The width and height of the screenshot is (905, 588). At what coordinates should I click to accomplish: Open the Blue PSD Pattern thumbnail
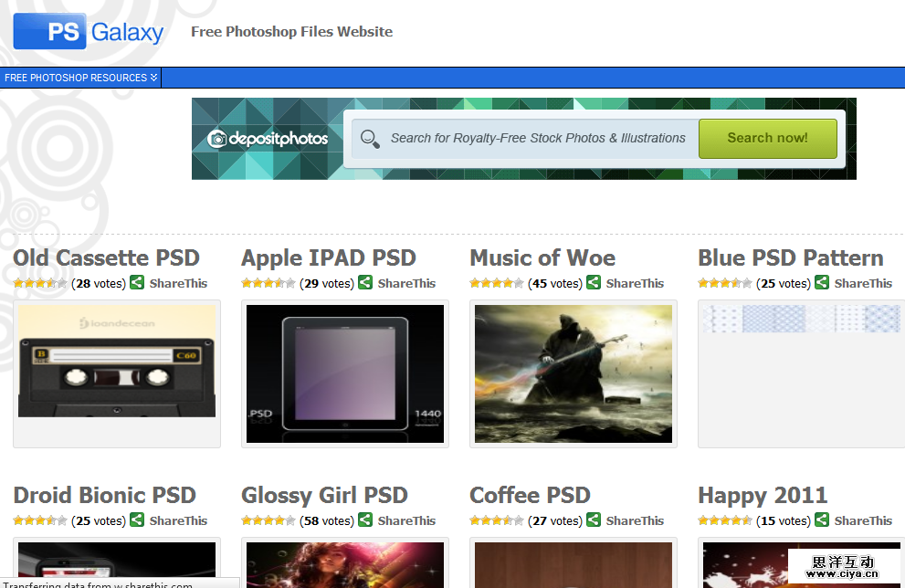(801, 319)
